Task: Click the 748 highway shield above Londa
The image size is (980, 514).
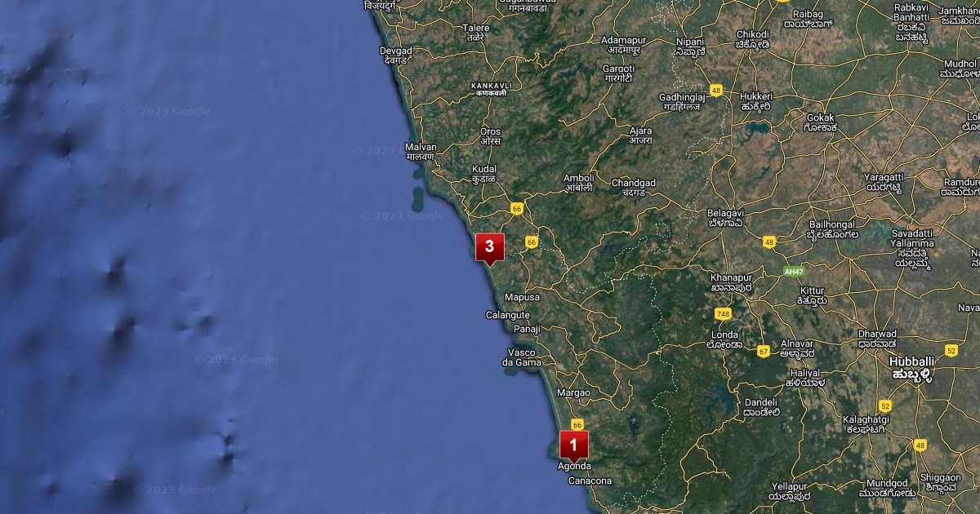Action: (x=723, y=314)
